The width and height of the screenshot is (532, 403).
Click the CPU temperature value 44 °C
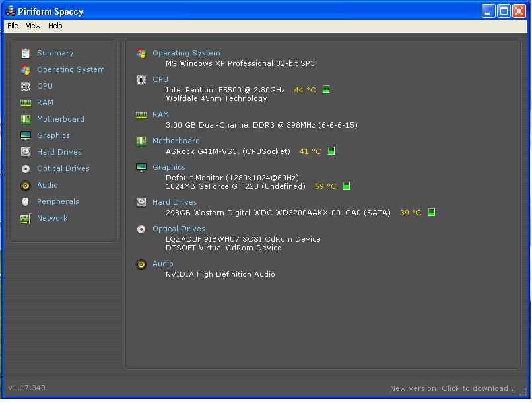[x=305, y=90]
